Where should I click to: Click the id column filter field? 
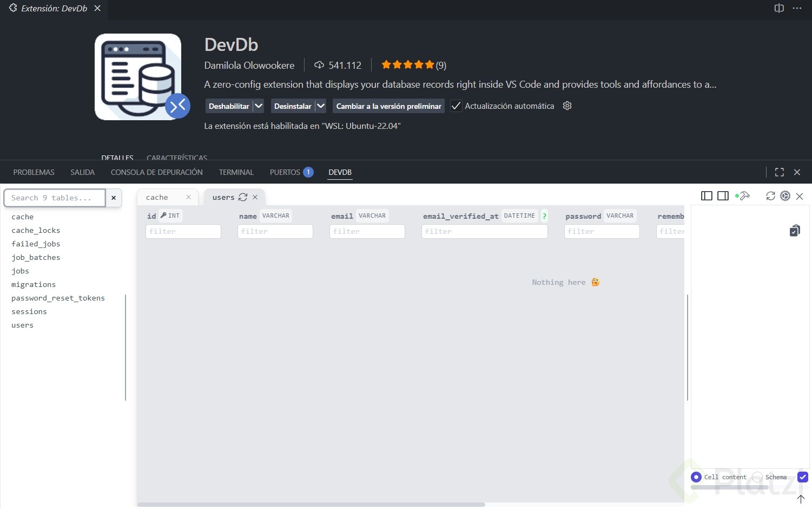point(183,231)
